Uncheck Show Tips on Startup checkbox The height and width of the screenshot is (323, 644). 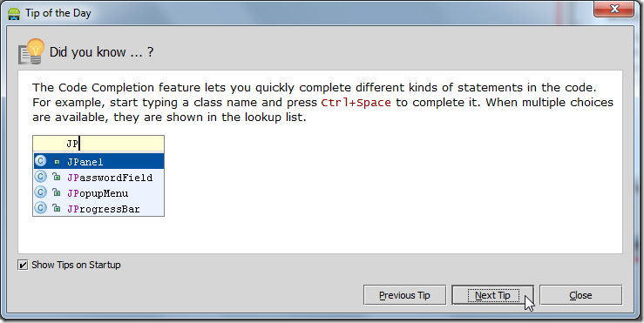[23, 266]
